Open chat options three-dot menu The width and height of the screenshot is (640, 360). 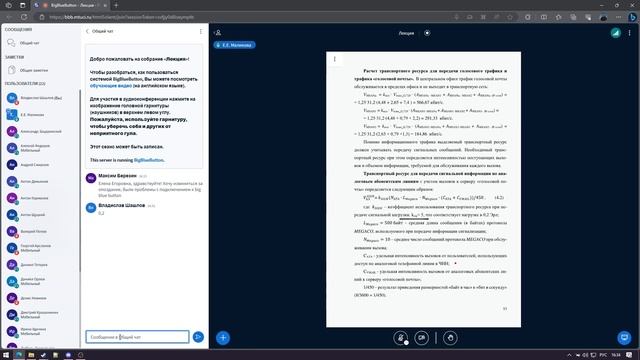(x=200, y=31)
